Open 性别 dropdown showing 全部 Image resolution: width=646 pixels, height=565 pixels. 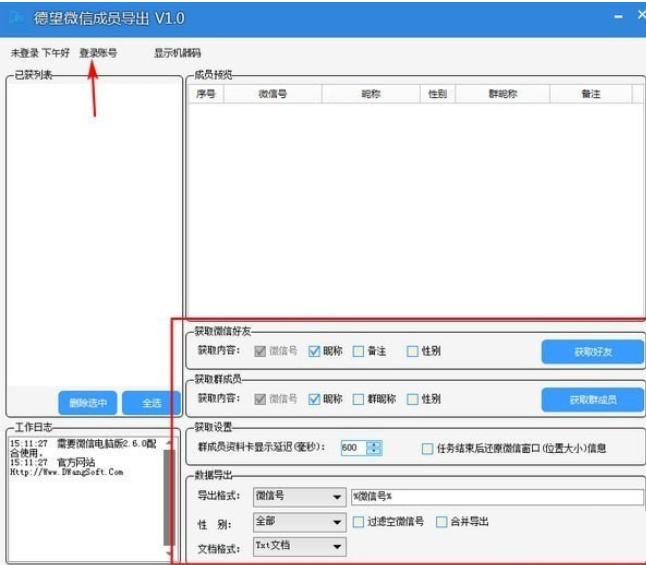tap(300, 522)
